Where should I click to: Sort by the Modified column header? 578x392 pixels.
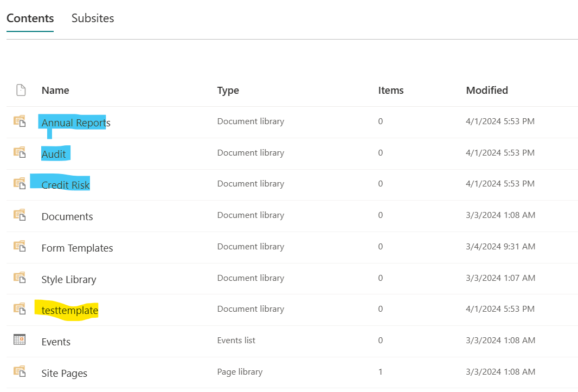point(487,91)
